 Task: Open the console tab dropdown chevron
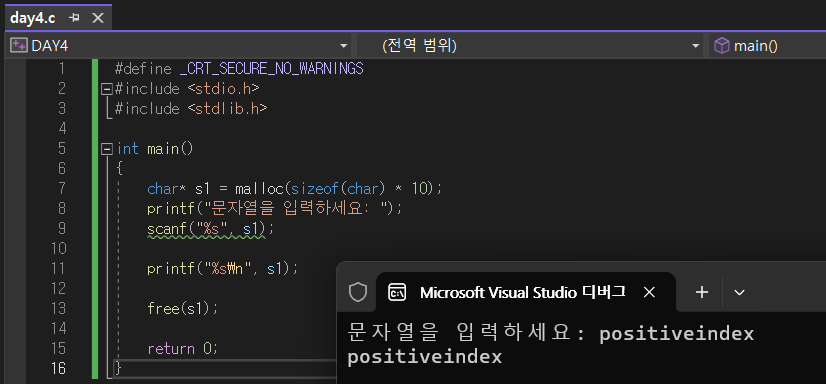coord(740,292)
